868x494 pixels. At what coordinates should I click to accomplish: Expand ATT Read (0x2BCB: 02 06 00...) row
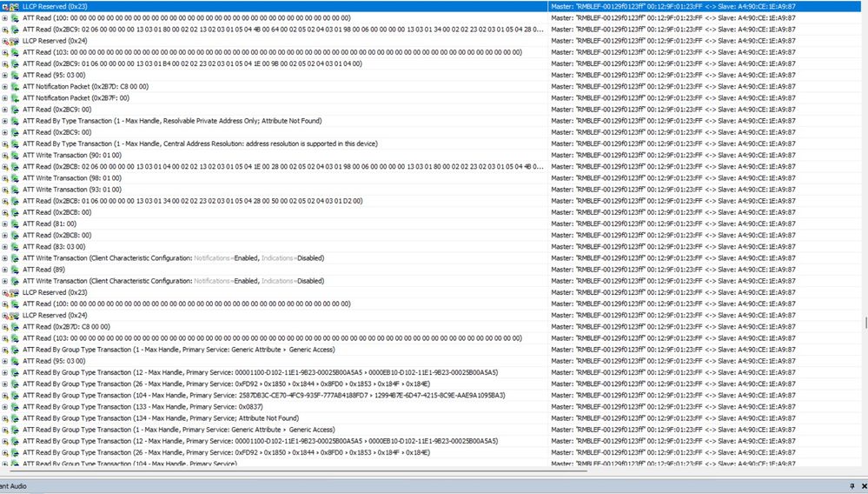(5, 167)
